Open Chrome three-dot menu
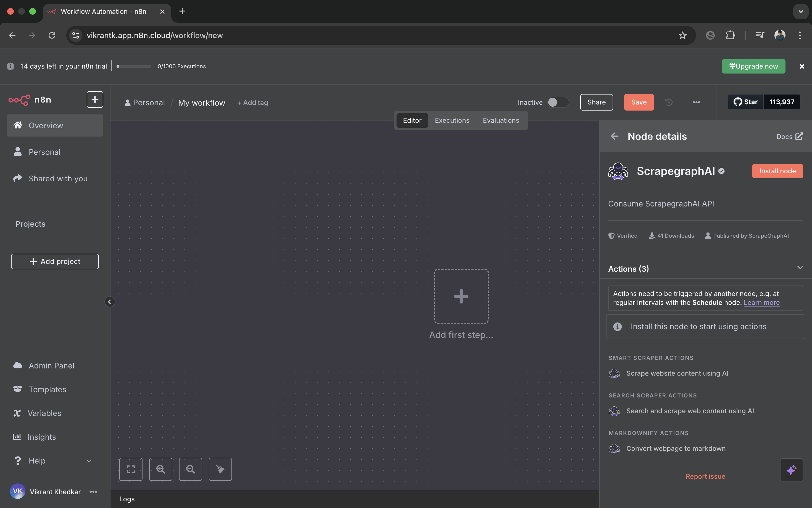The height and width of the screenshot is (508, 812). coord(800,35)
